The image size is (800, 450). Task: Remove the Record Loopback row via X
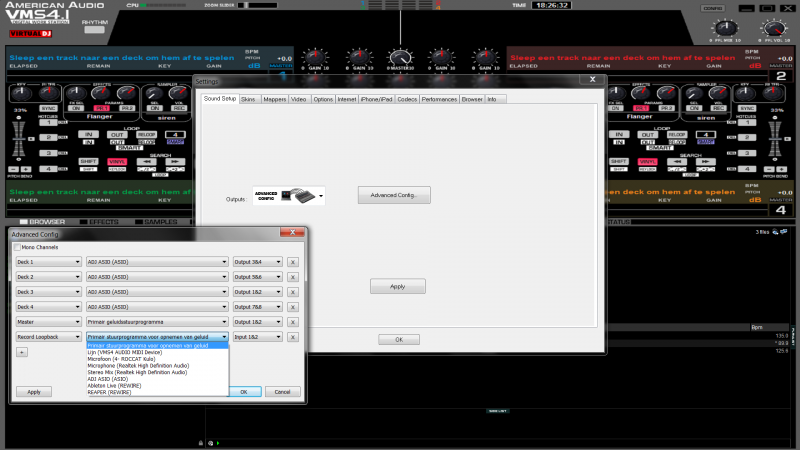click(293, 337)
